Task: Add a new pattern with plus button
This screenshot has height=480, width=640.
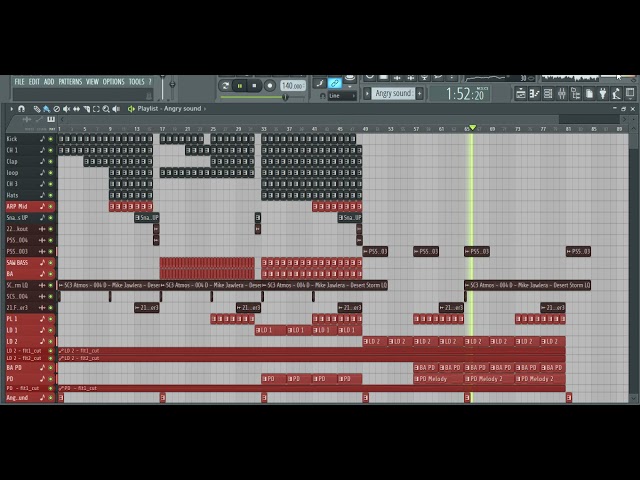Action: pyautogui.click(x=420, y=93)
